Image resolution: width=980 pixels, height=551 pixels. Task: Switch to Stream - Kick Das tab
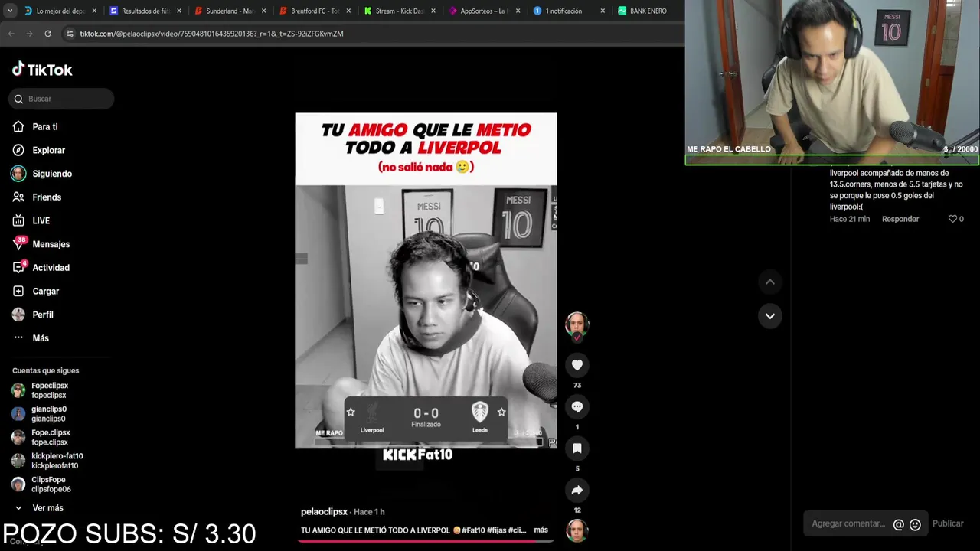pyautogui.click(x=399, y=11)
